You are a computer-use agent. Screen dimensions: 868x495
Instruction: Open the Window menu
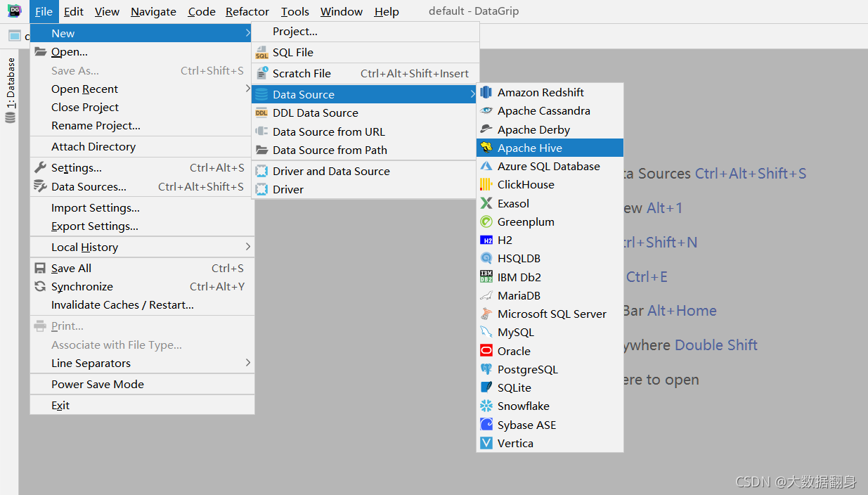342,11
